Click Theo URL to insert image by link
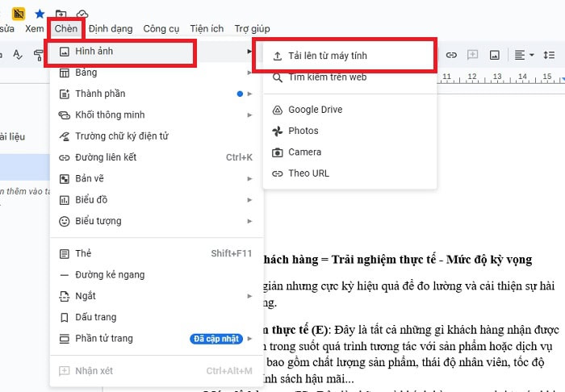565x392 pixels. pos(308,173)
